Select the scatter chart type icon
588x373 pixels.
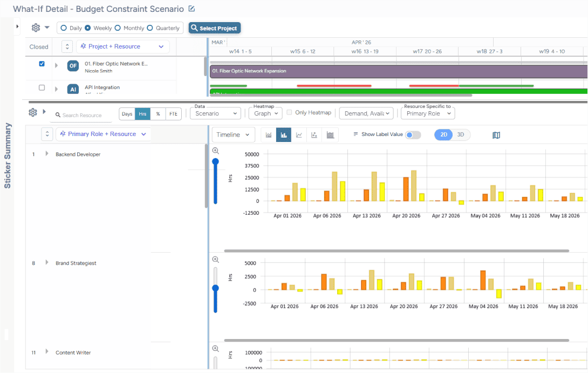tap(314, 135)
